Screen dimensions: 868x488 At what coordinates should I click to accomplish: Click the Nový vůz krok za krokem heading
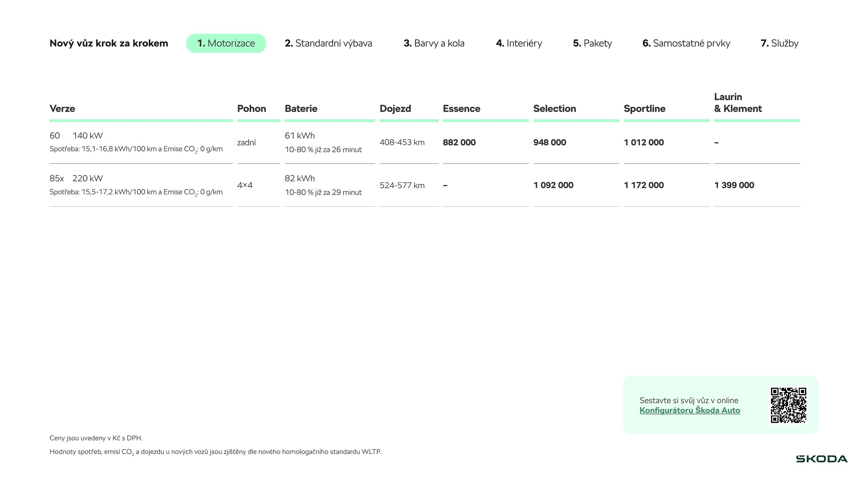click(108, 43)
